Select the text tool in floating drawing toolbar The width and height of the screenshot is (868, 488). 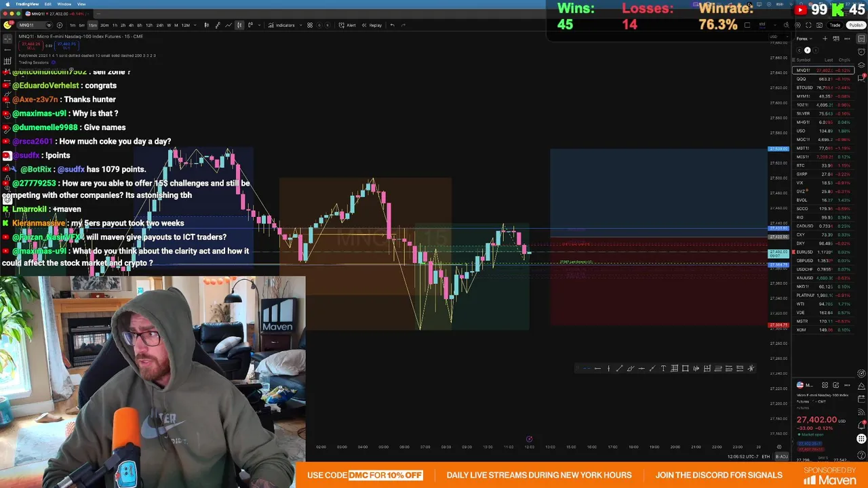pos(663,369)
